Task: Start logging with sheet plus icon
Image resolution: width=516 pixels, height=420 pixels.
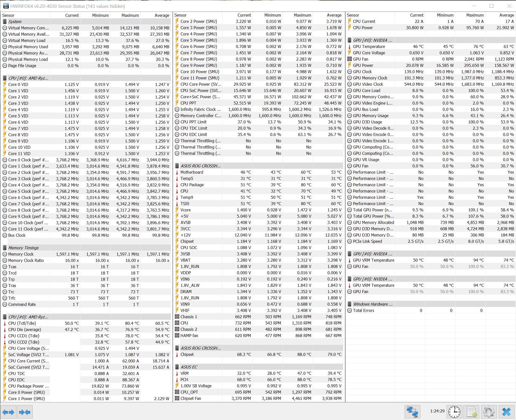Action: click(x=471, y=412)
